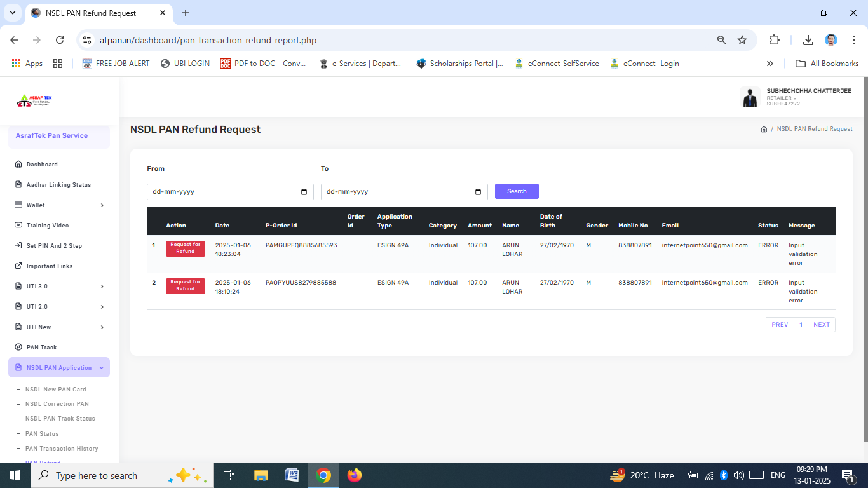This screenshot has height=488, width=868.
Task: Reload the page using the refresh icon
Action: pos(60,40)
